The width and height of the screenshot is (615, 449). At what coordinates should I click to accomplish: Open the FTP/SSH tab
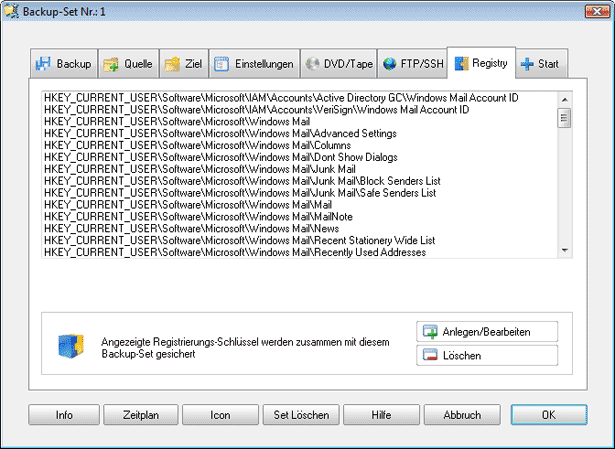tap(412, 64)
